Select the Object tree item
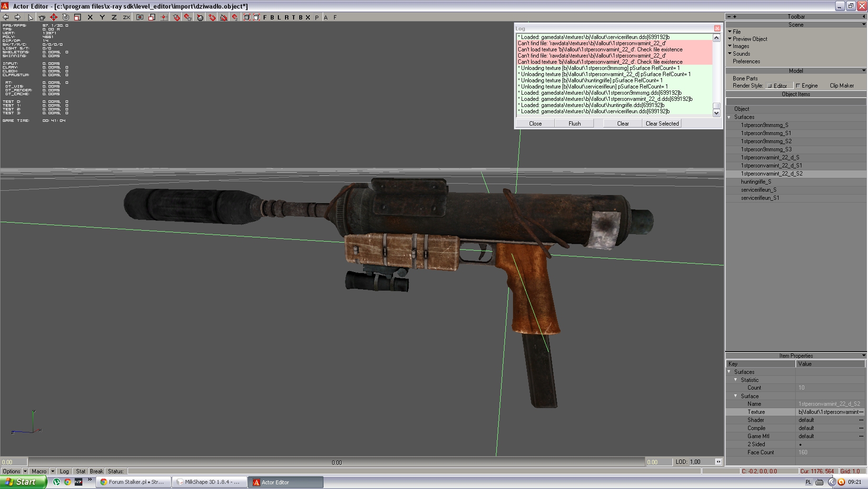Screen dimensions: 868x489 (741, 109)
